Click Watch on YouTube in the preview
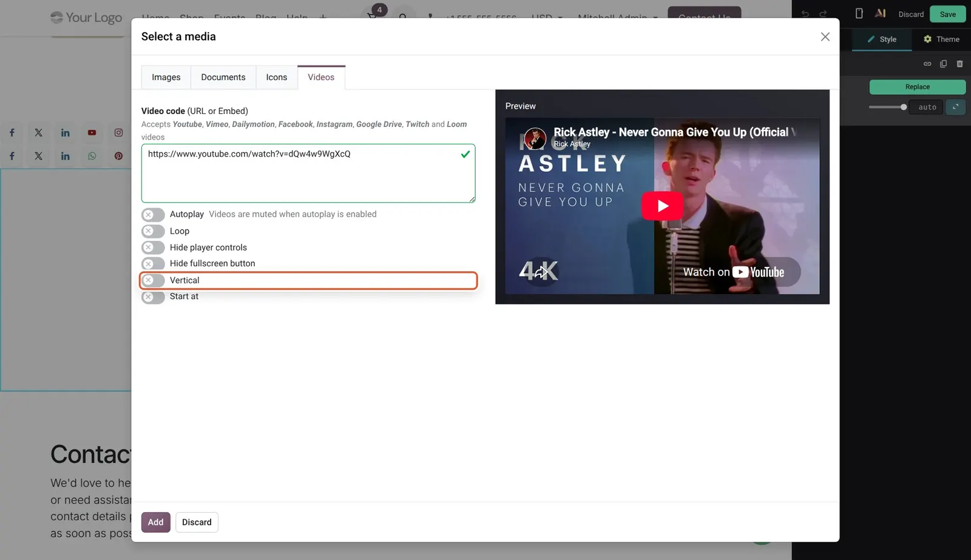The width and height of the screenshot is (971, 560). pos(734,272)
